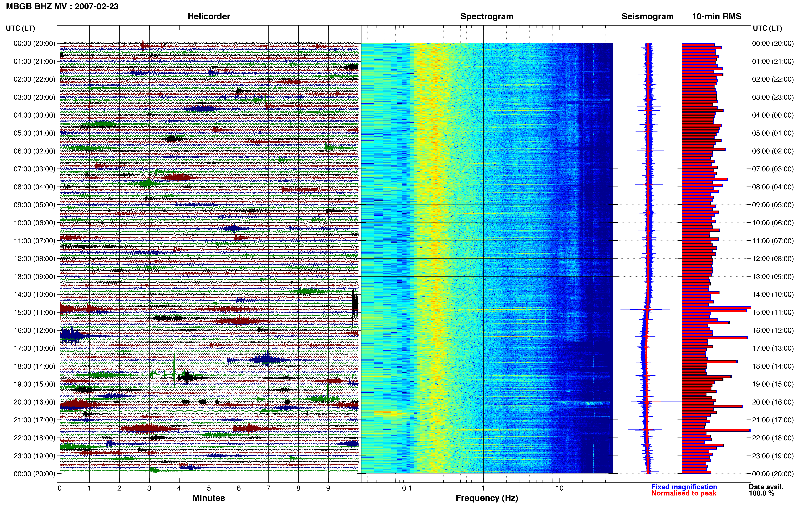Click minute tick label '5' on Helicorder axis
This screenshot has height=508, width=812.
click(x=209, y=488)
